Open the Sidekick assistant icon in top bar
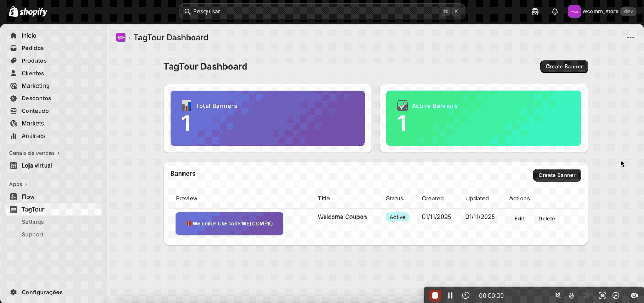Image resolution: width=644 pixels, height=303 pixels. pos(535,11)
